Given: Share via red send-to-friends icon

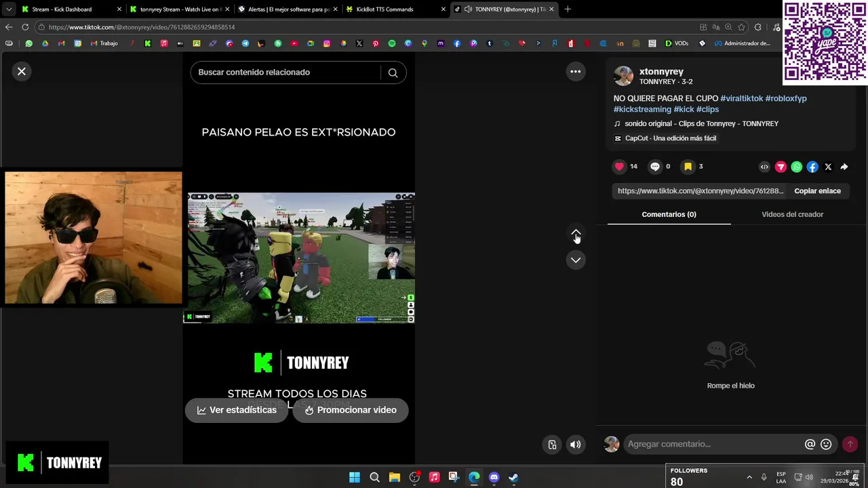Looking at the screenshot, I should (x=781, y=167).
